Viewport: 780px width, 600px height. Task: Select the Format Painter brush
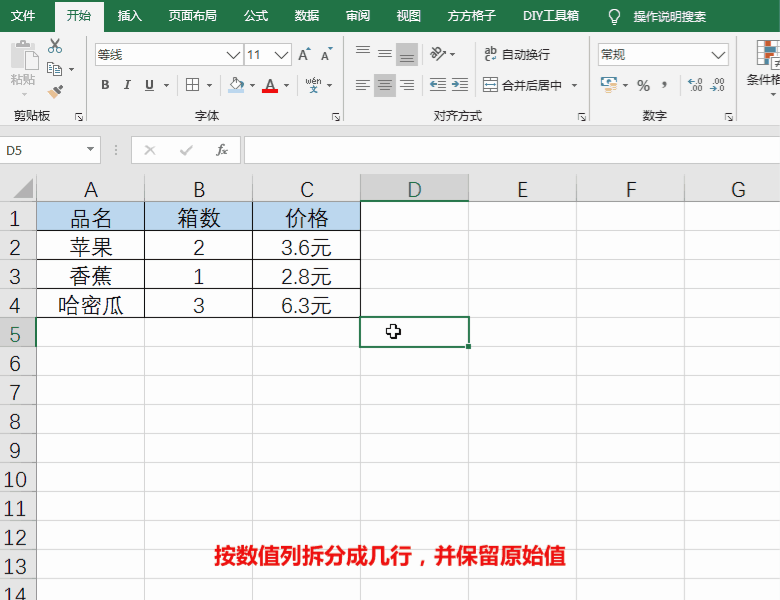(55, 91)
